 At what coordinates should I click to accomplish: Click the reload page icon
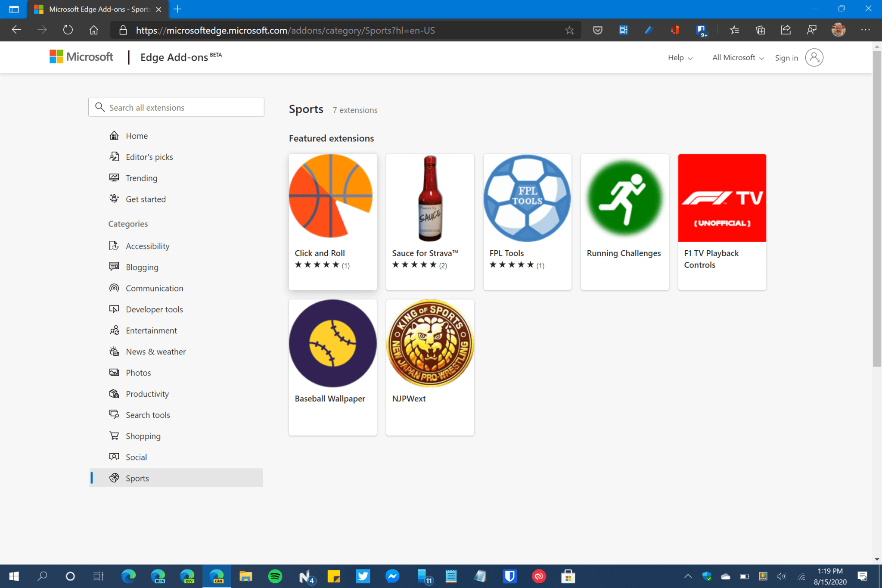[x=68, y=30]
